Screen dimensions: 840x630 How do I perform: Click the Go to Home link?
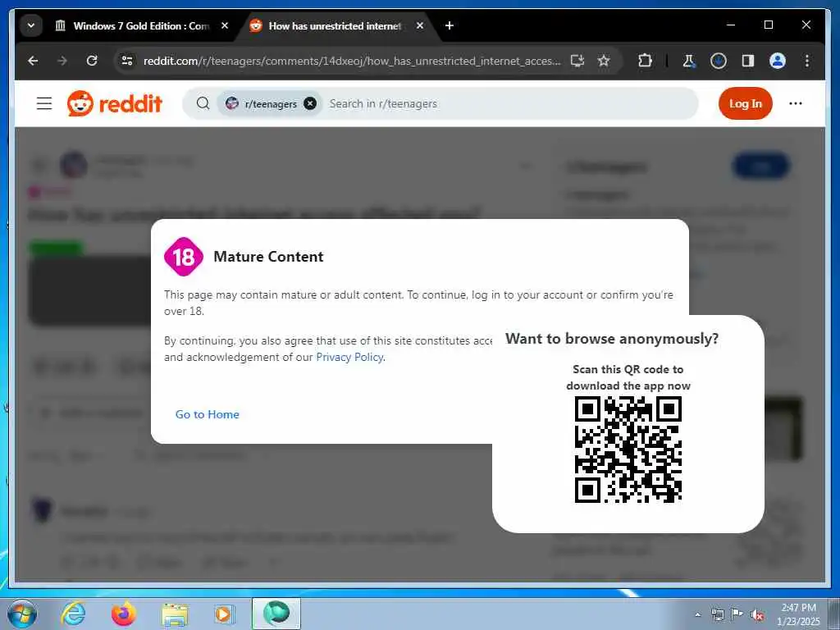click(208, 414)
